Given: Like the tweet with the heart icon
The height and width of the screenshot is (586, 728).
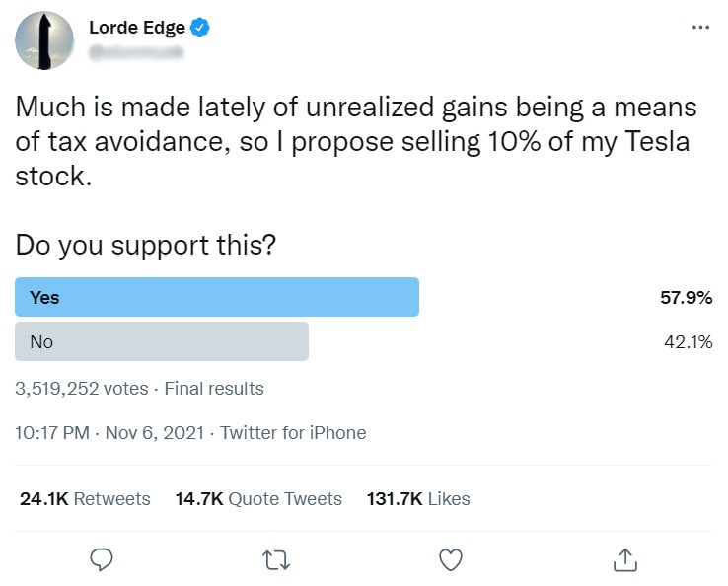Looking at the screenshot, I should coord(451,559).
